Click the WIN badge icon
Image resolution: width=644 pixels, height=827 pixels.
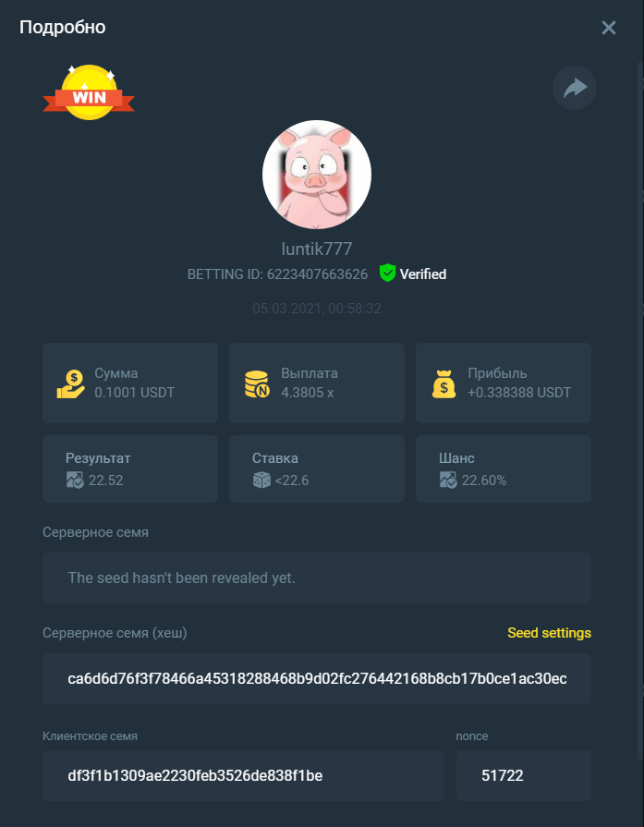pos(89,92)
